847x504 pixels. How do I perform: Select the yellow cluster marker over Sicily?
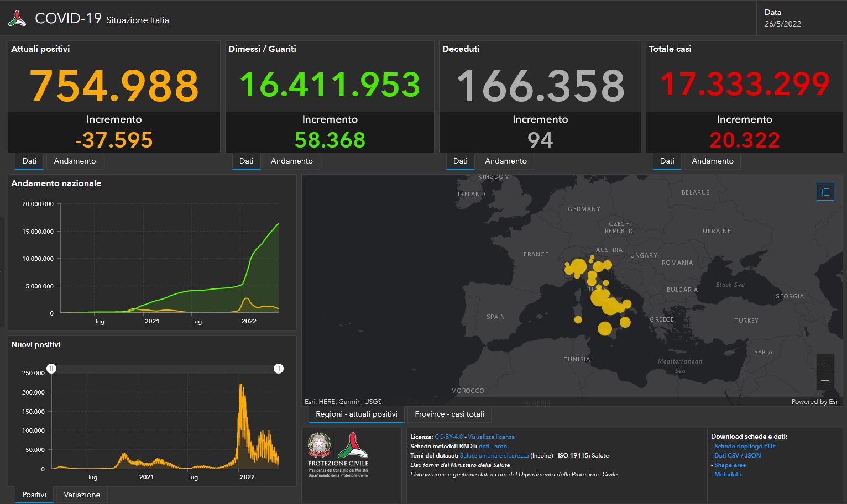pyautogui.click(x=604, y=327)
